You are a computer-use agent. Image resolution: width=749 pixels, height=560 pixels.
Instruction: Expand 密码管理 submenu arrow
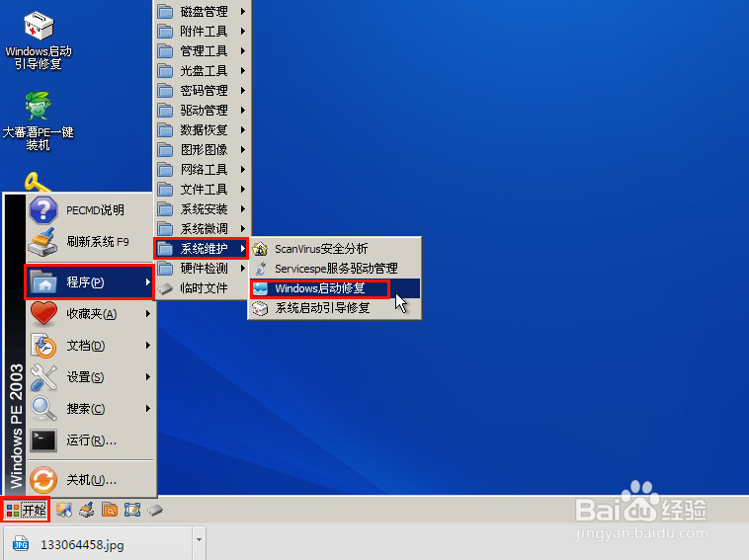click(x=243, y=90)
